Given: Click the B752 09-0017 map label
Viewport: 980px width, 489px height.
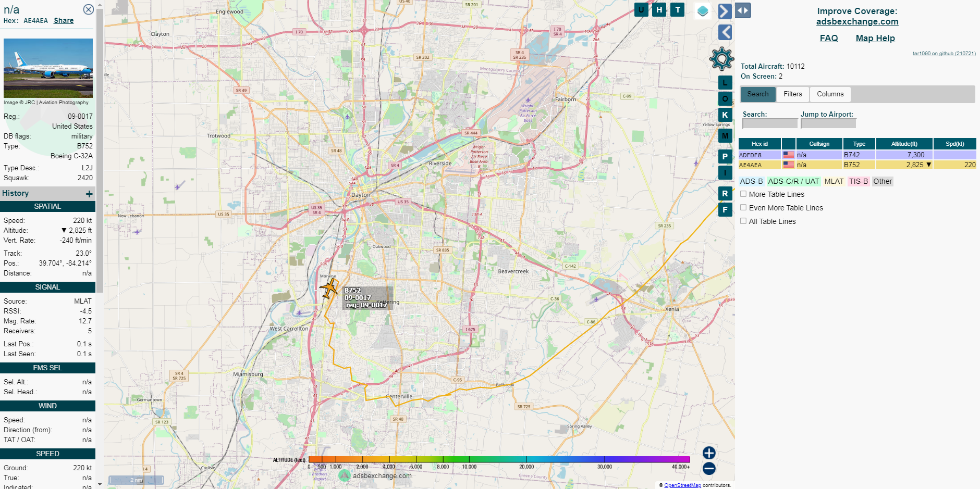Looking at the screenshot, I should pos(366,298).
